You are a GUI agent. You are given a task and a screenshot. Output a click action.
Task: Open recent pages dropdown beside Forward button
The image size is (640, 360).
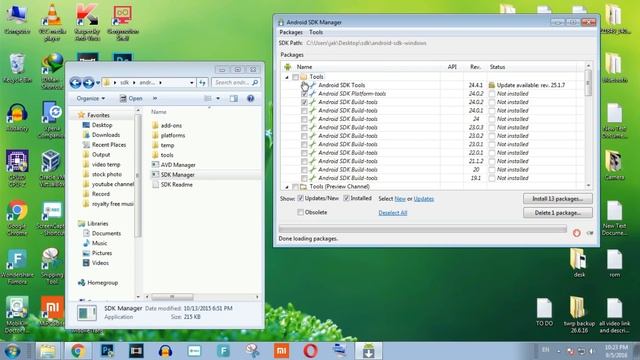pos(98,83)
